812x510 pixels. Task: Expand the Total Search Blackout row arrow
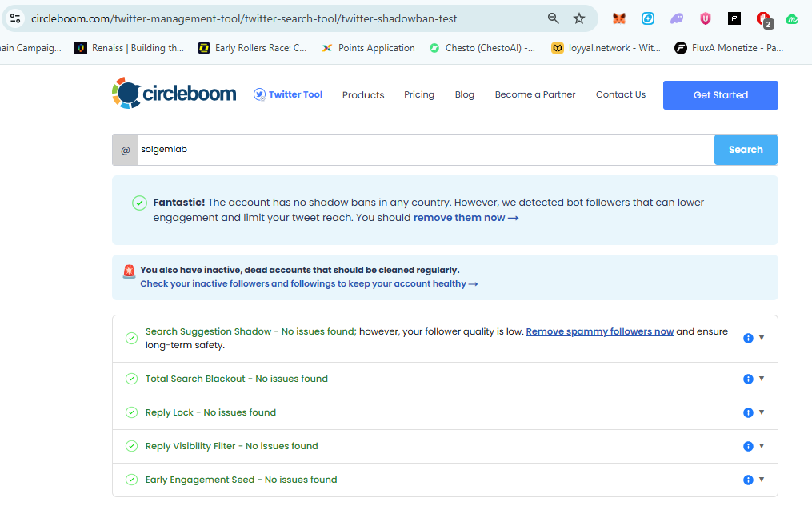coord(762,379)
